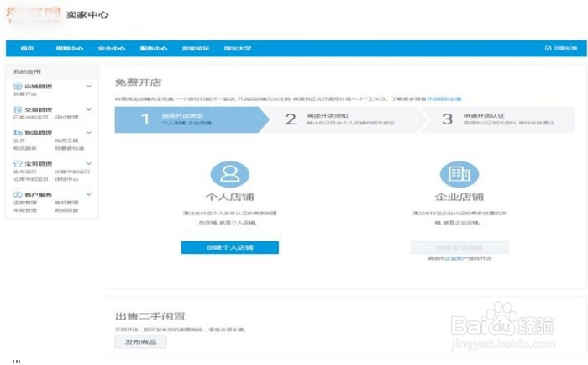Open 评价管理 in sidebar
The width and height of the screenshot is (588, 365).
coord(66,117)
